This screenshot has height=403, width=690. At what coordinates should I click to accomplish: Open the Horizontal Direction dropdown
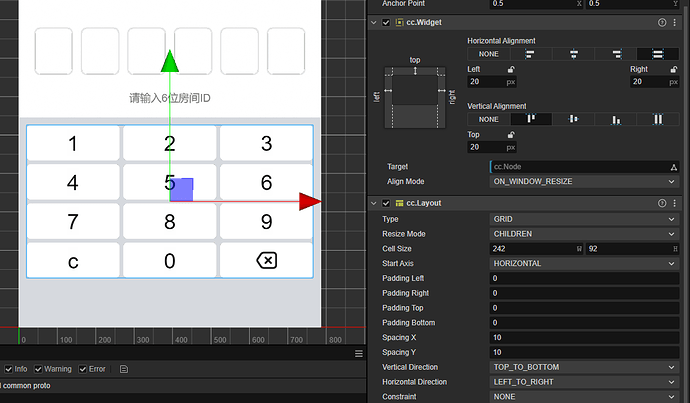tap(584, 382)
